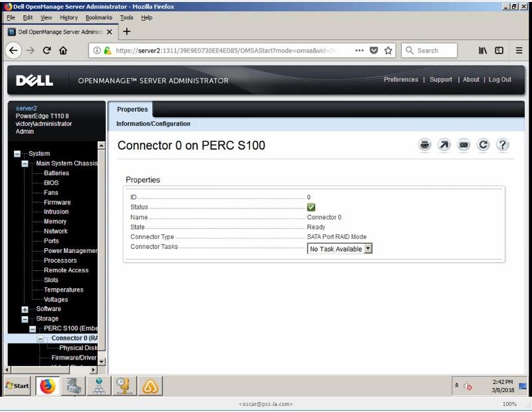The height and width of the screenshot is (412, 532).
Task: Click the Pocket save icon
Action: (x=374, y=51)
